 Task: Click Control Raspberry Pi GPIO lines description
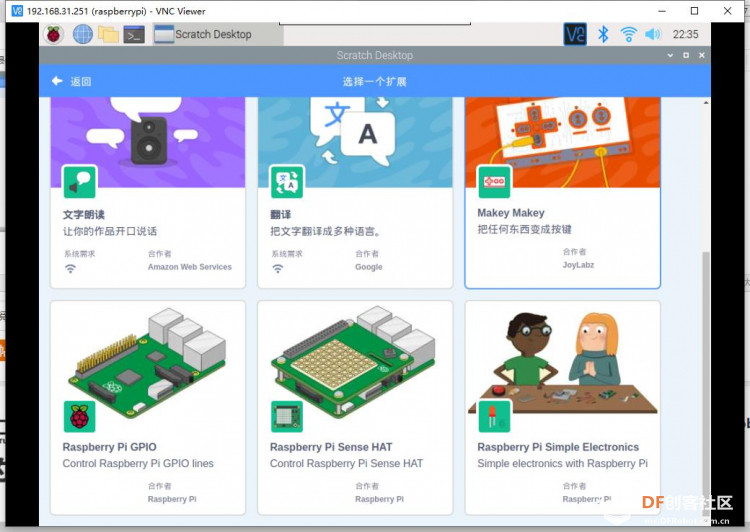tap(138, 463)
